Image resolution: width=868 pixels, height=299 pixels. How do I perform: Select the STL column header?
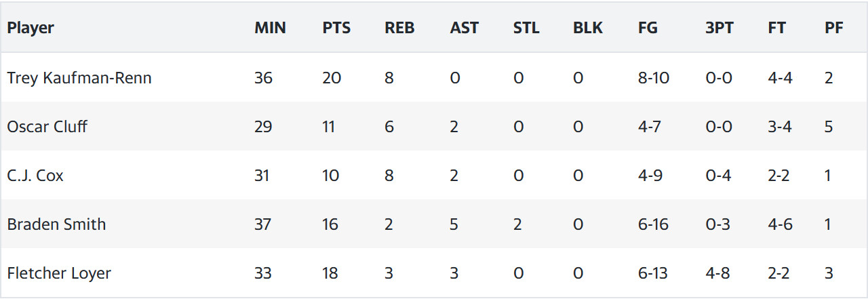[526, 28]
